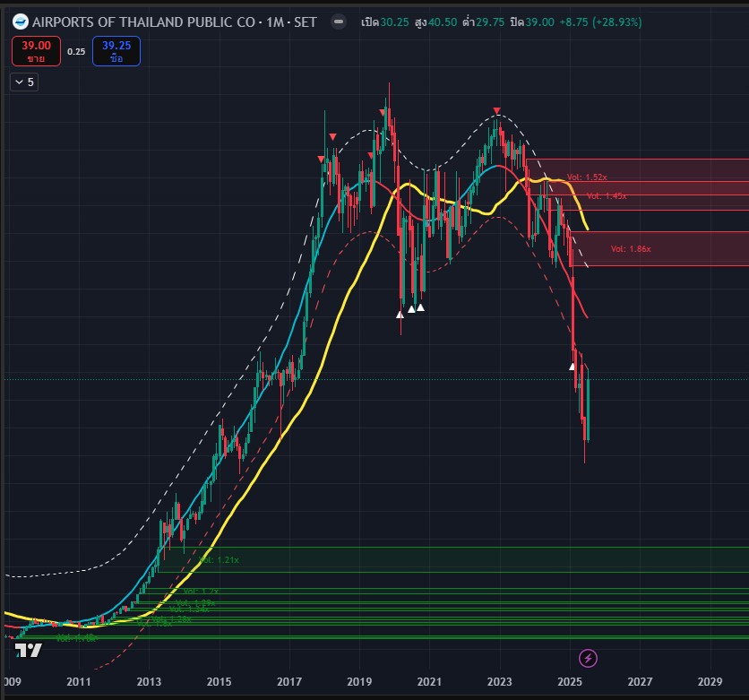Click the Vol: 1.45x zone label
749x700 pixels.
[607, 196]
